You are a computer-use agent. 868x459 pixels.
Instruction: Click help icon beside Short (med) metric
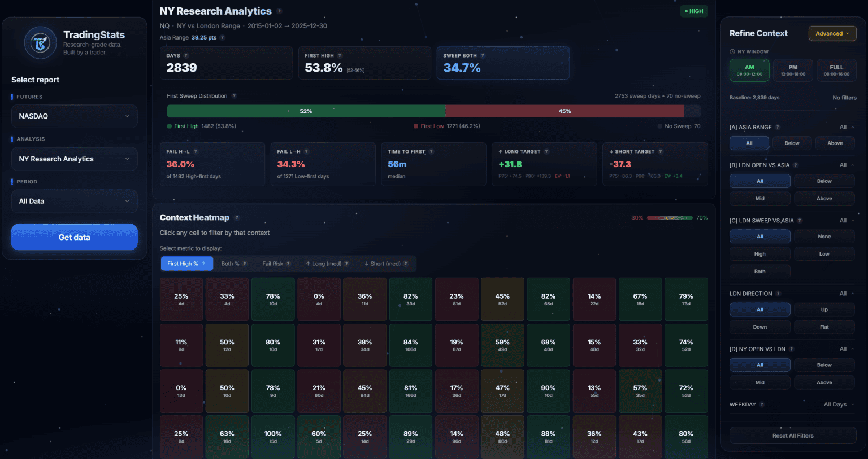(406, 264)
